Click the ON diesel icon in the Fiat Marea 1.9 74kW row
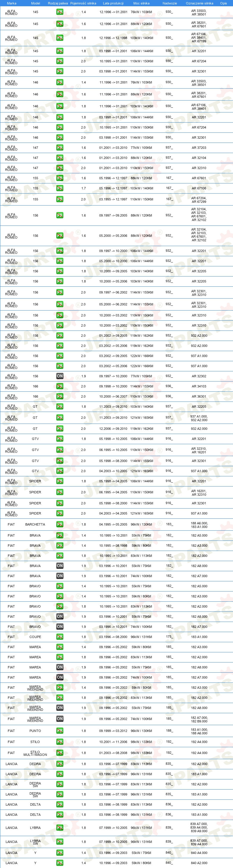 [x=60, y=677]
